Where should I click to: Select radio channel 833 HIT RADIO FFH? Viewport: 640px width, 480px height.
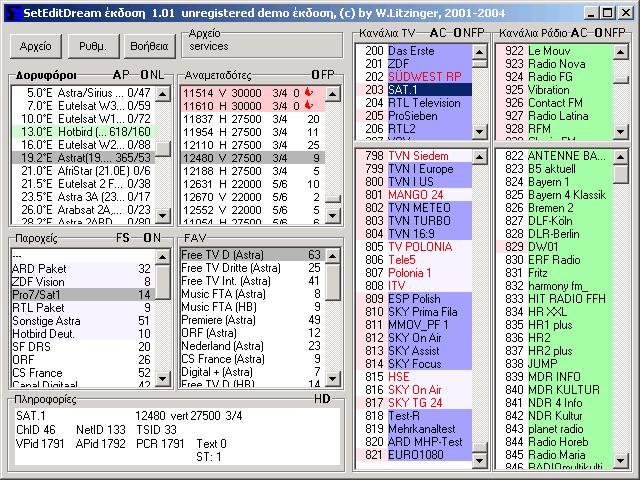click(x=555, y=299)
